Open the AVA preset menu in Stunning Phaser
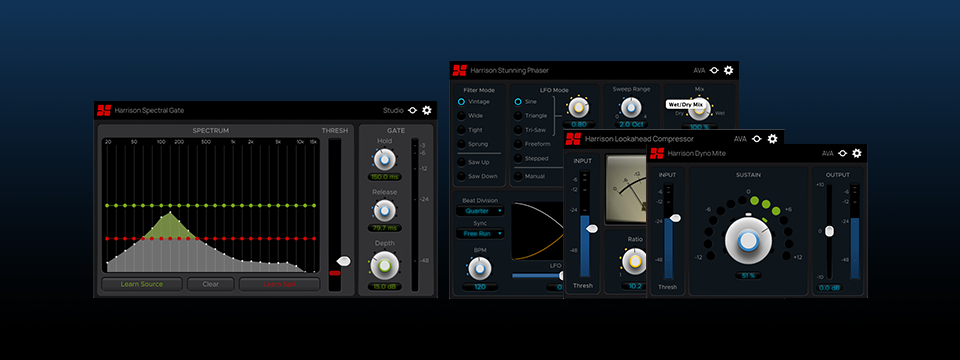The height and width of the screenshot is (360, 960). click(699, 70)
